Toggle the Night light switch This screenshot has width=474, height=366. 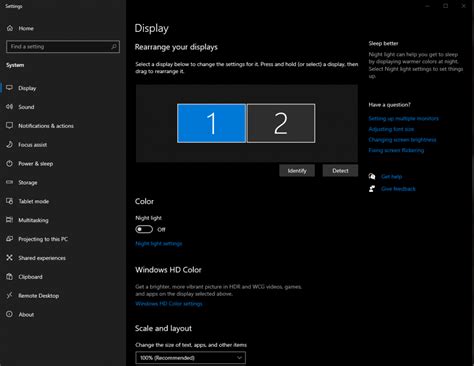(x=144, y=229)
